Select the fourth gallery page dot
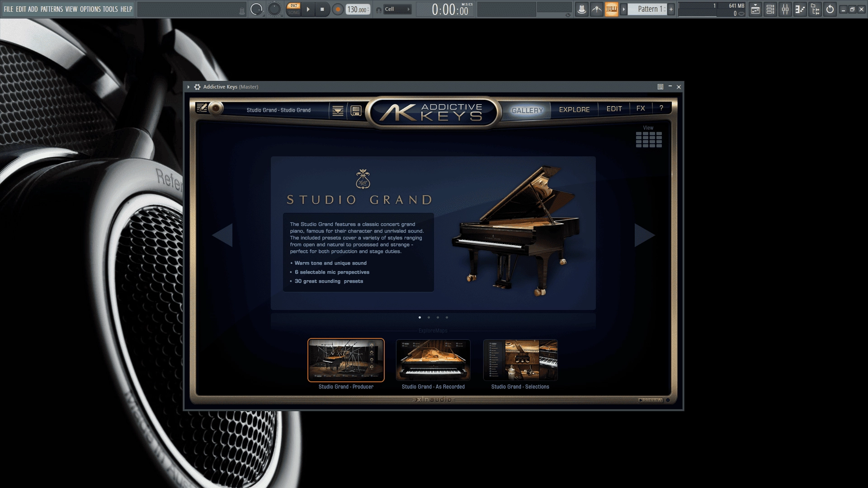The image size is (868, 488). tap(447, 318)
